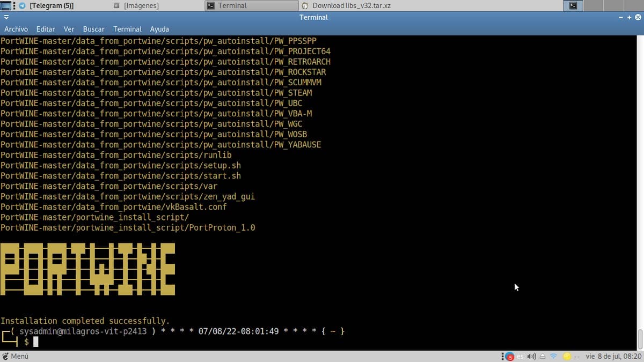Open the Wi-Fi network tray icon

(x=553, y=357)
